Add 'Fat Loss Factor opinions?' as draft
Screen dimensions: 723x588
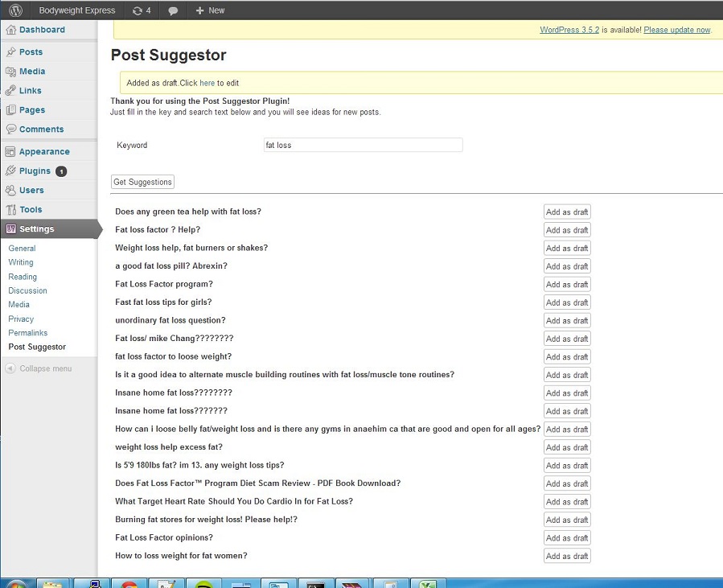(567, 538)
